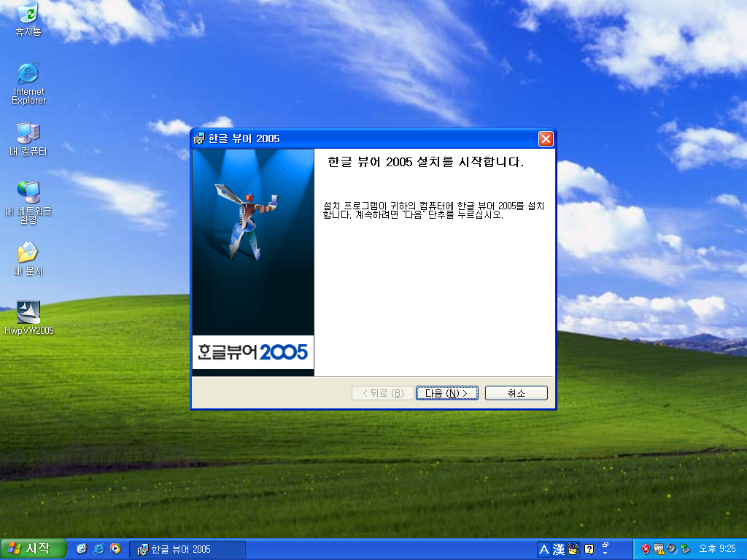Launch Windows Media Player from quick launch
Viewport: 747px width, 560px height.
115,549
